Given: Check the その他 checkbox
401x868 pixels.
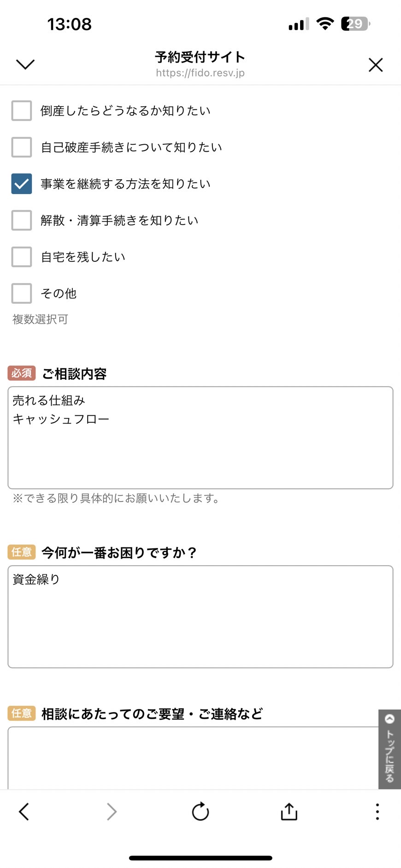Looking at the screenshot, I should (22, 293).
